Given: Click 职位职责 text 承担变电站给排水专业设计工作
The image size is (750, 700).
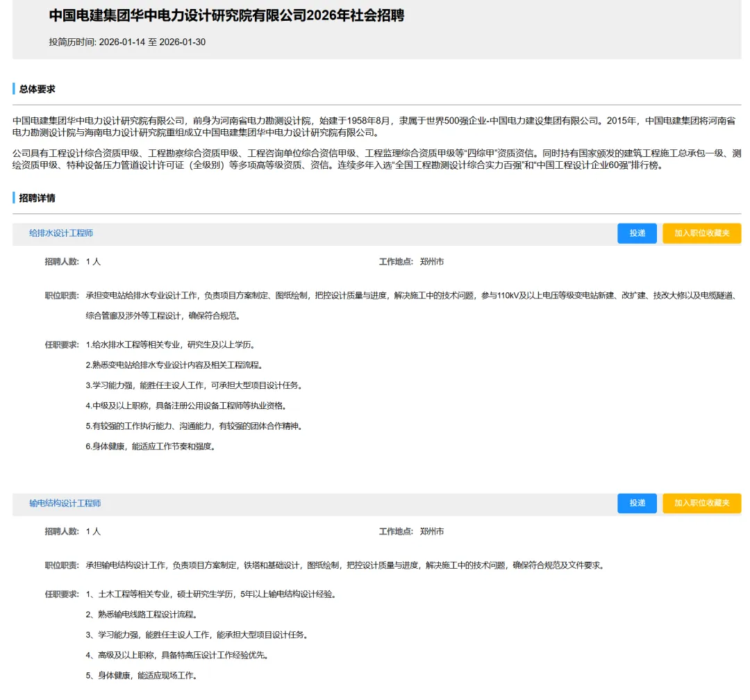Looking at the screenshot, I should (411, 306).
